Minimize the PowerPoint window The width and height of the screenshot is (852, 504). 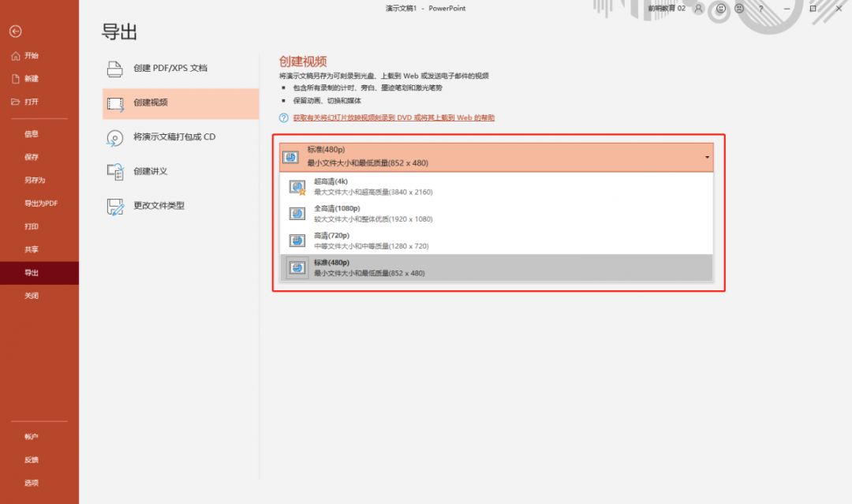[x=787, y=9]
